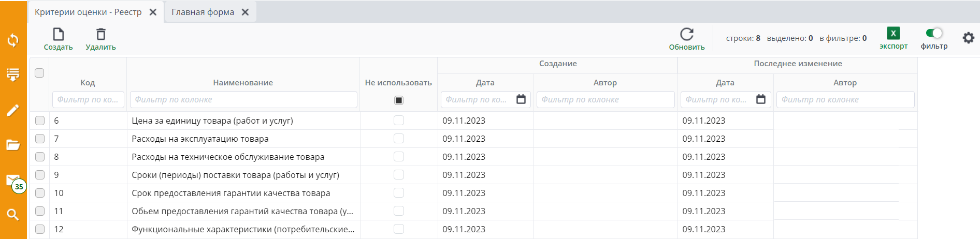Open the creation date filter calendar picker
The image size is (980, 239).
[521, 99]
